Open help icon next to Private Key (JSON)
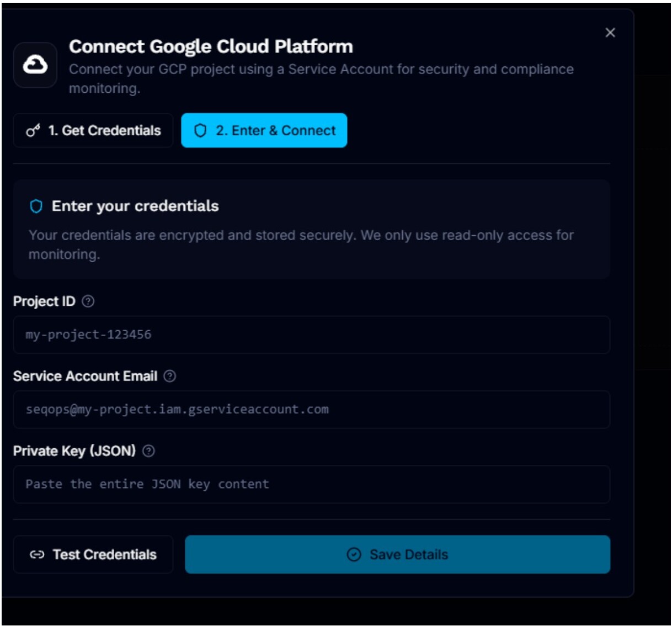 (x=148, y=451)
